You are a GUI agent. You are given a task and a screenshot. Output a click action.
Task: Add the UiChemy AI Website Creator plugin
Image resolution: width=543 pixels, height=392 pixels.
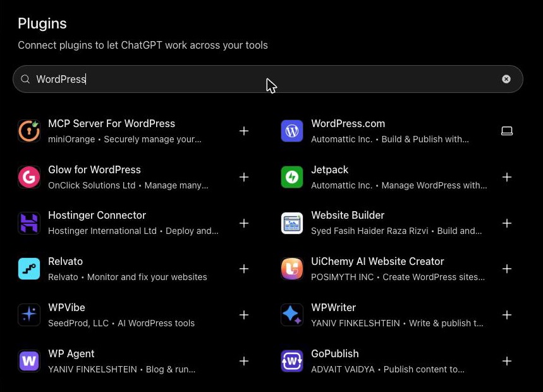[506, 269]
